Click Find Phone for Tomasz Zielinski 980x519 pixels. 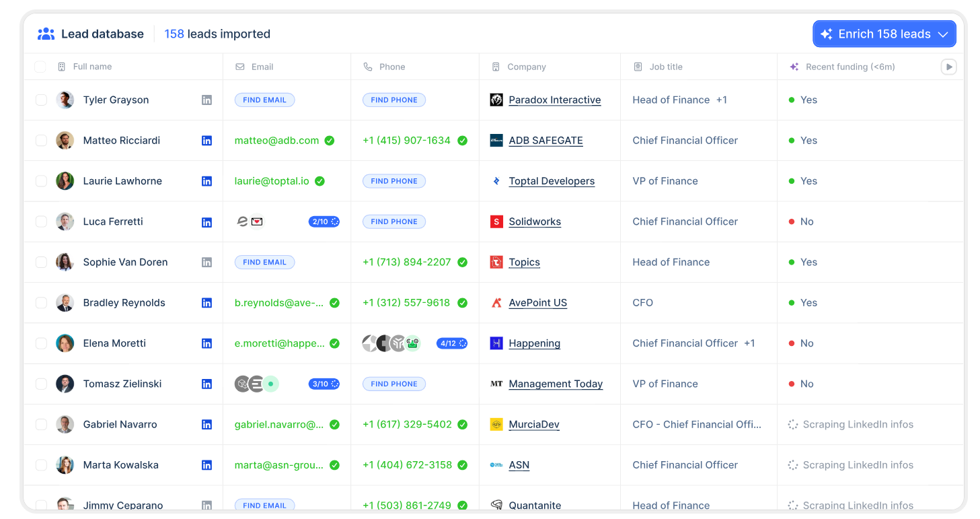point(394,384)
